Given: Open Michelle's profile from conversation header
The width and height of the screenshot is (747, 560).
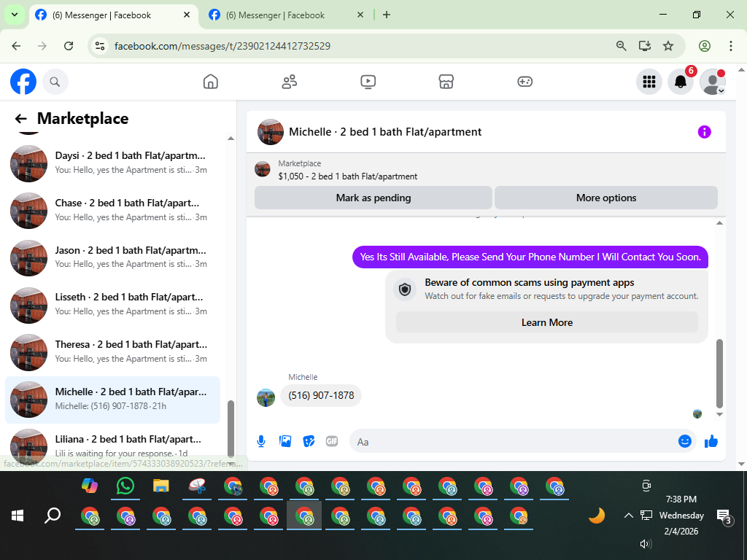Looking at the screenshot, I should 271,132.
